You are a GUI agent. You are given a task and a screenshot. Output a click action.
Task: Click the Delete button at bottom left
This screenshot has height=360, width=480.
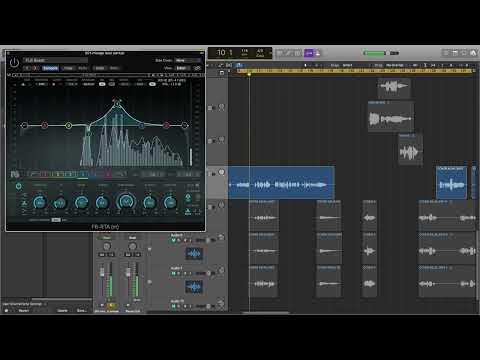62,311
